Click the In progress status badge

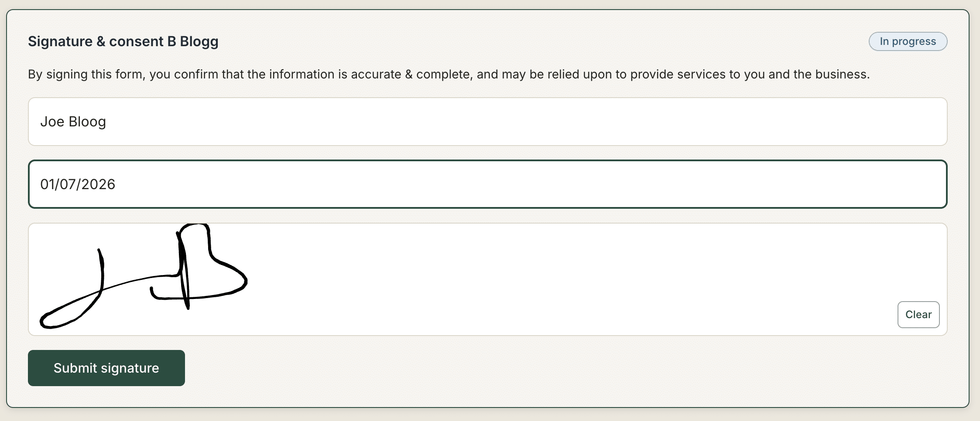tap(908, 41)
